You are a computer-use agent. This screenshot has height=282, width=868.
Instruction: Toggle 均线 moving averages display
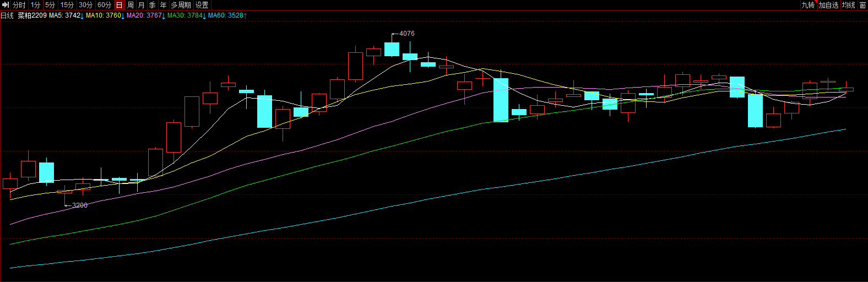849,5
